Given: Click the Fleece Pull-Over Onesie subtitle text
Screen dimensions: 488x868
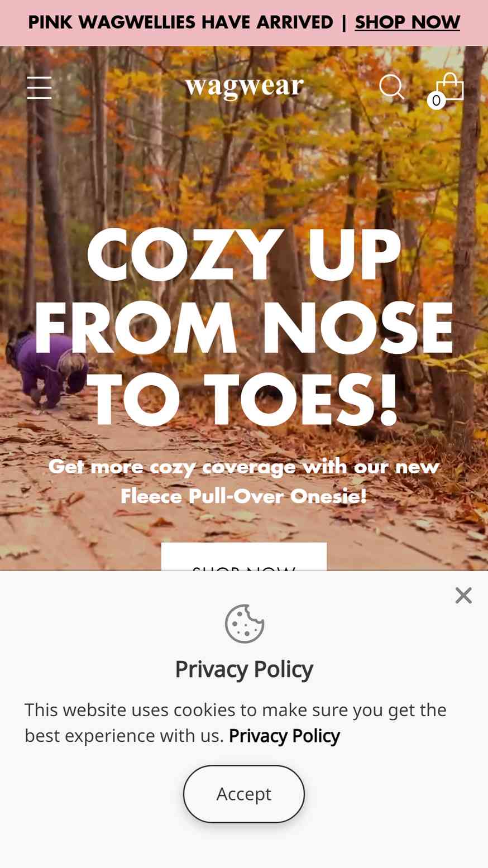Looking at the screenshot, I should 244,496.
